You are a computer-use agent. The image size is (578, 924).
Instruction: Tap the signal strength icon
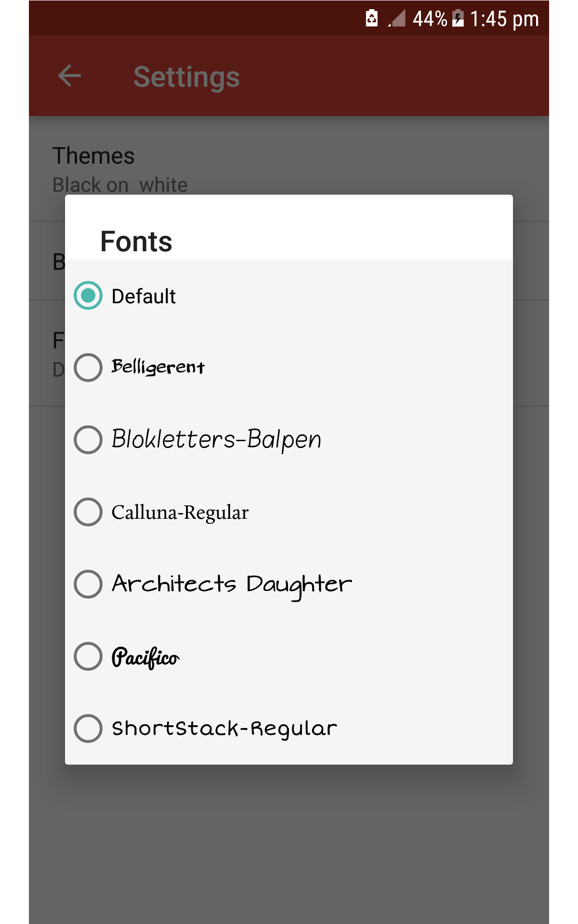pyautogui.click(x=397, y=18)
